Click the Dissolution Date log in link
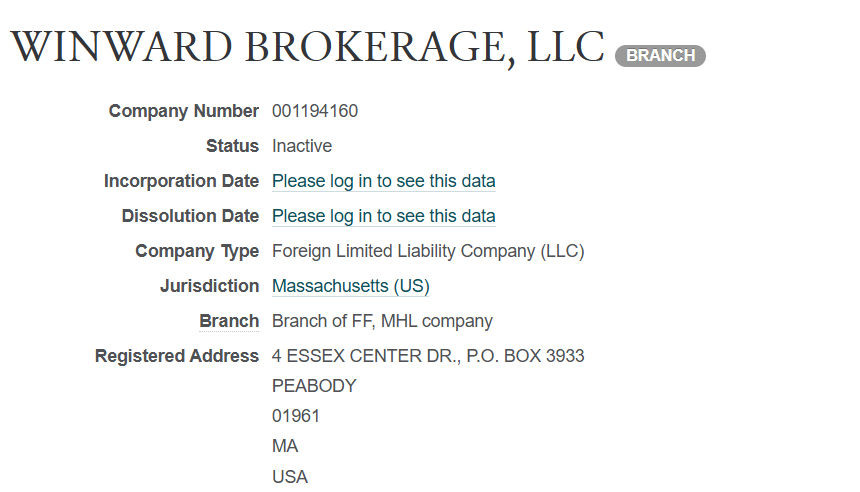The height and width of the screenshot is (492, 860). 383,216
